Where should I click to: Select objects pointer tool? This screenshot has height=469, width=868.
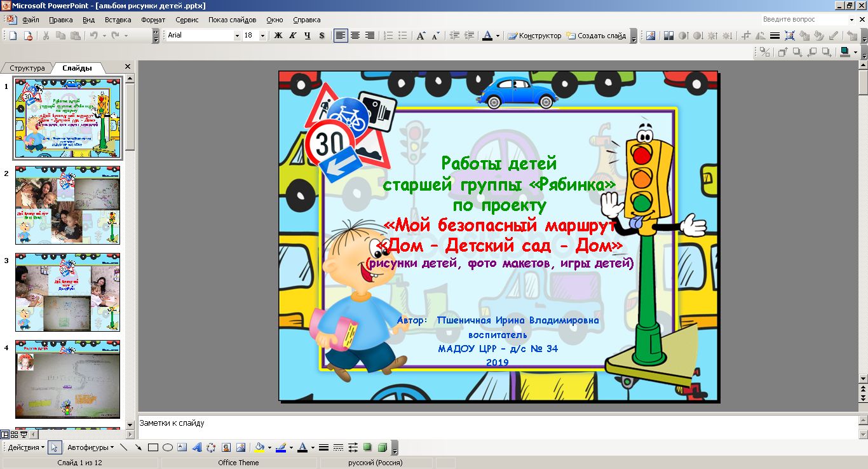(55, 447)
